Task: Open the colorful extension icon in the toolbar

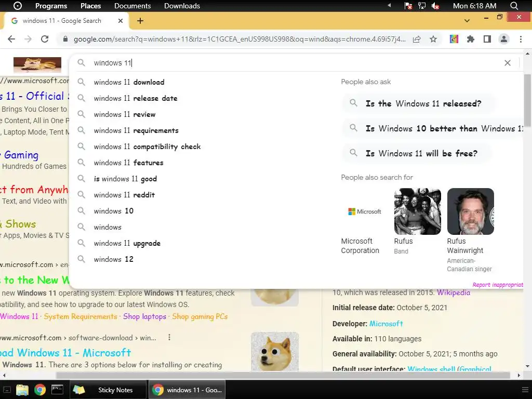Action: click(454, 39)
